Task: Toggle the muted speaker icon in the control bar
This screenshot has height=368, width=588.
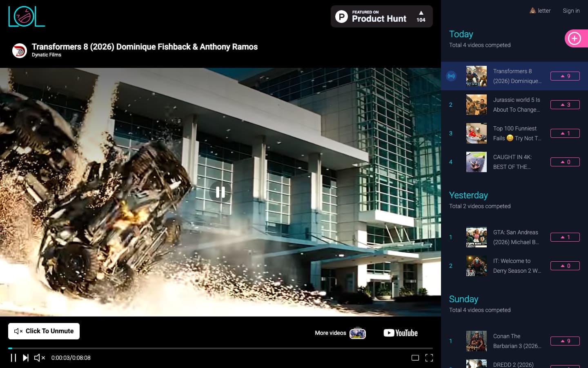Action: (x=40, y=358)
